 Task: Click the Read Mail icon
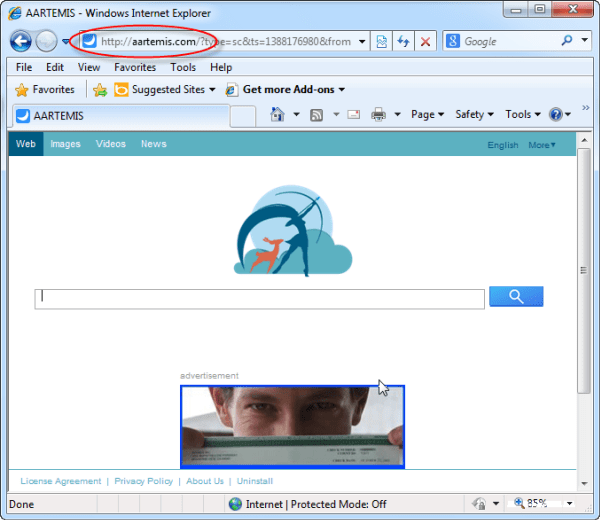[x=353, y=114]
